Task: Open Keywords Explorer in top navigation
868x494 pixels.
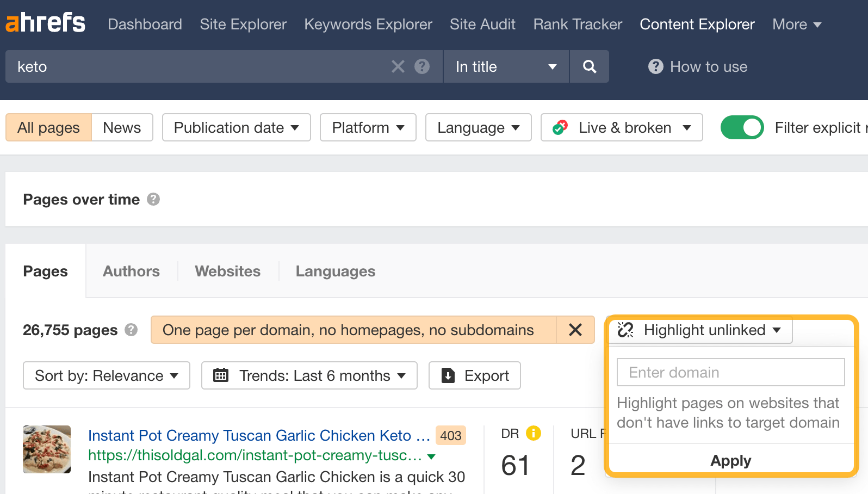Action: [x=368, y=24]
